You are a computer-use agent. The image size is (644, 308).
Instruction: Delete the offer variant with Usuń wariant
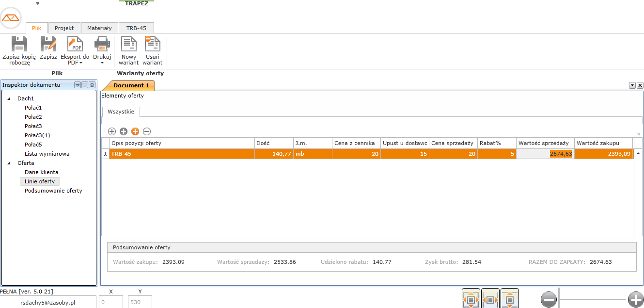tap(153, 44)
